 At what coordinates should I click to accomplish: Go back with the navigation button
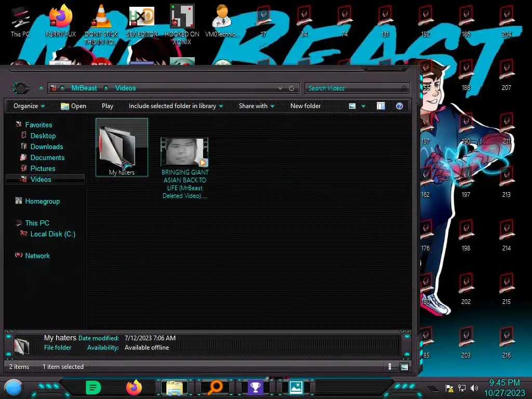click(x=21, y=88)
